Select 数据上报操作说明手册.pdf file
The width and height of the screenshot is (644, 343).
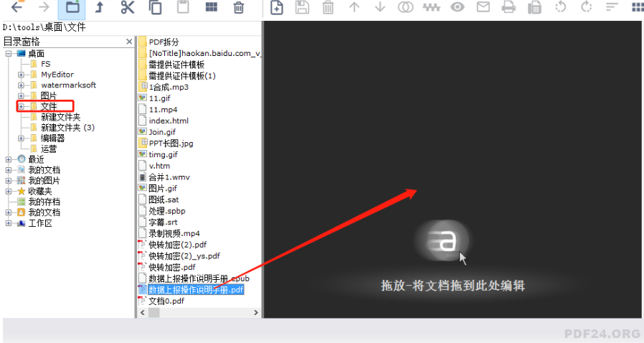click(196, 290)
